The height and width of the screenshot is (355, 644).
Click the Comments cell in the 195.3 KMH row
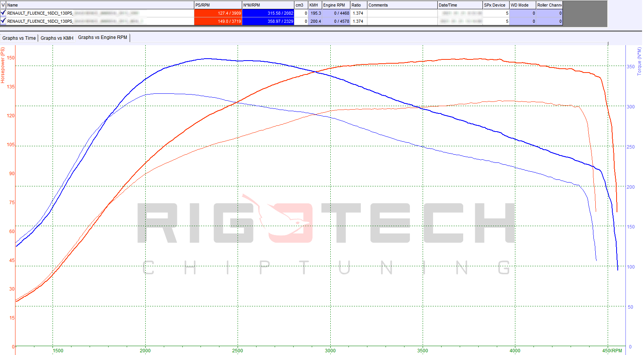tap(402, 13)
